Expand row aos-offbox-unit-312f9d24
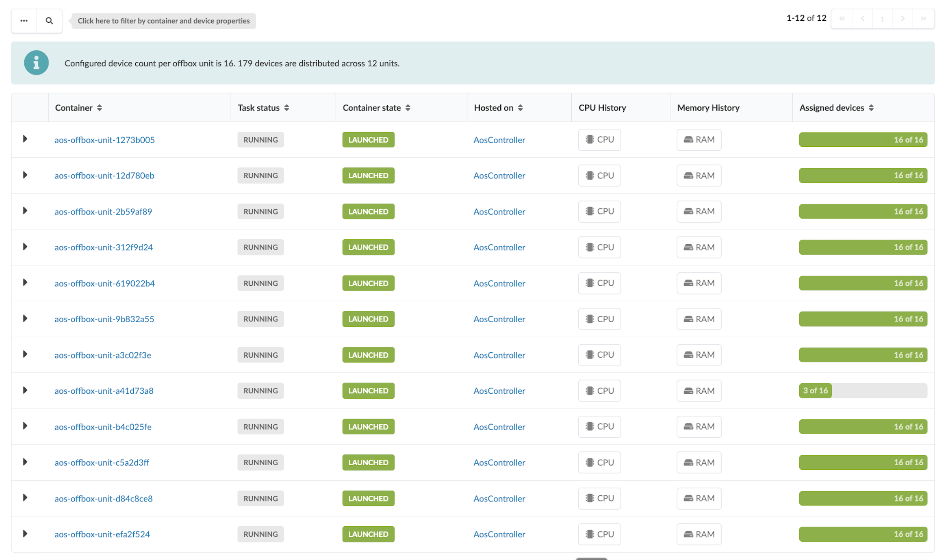The height and width of the screenshot is (560, 946). tap(25, 247)
